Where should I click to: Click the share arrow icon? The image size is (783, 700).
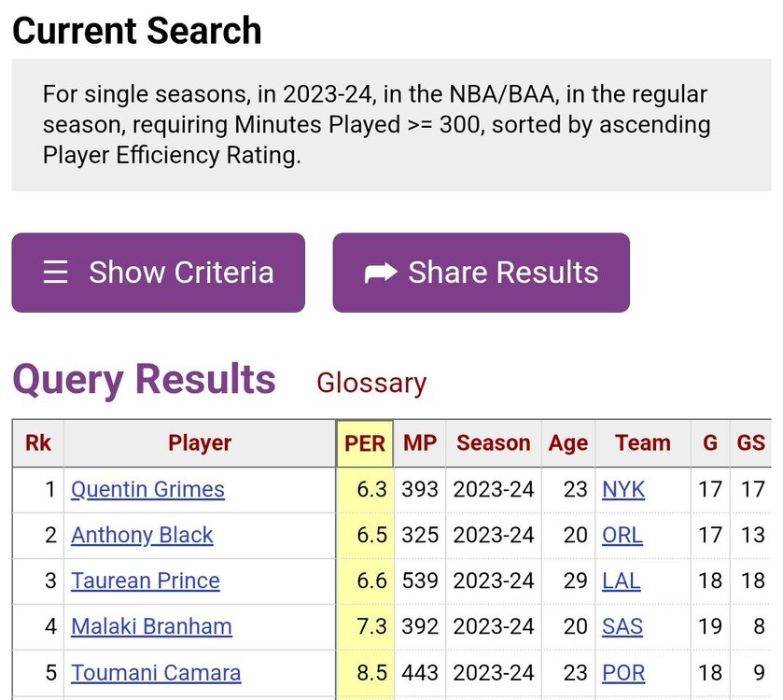click(x=381, y=273)
